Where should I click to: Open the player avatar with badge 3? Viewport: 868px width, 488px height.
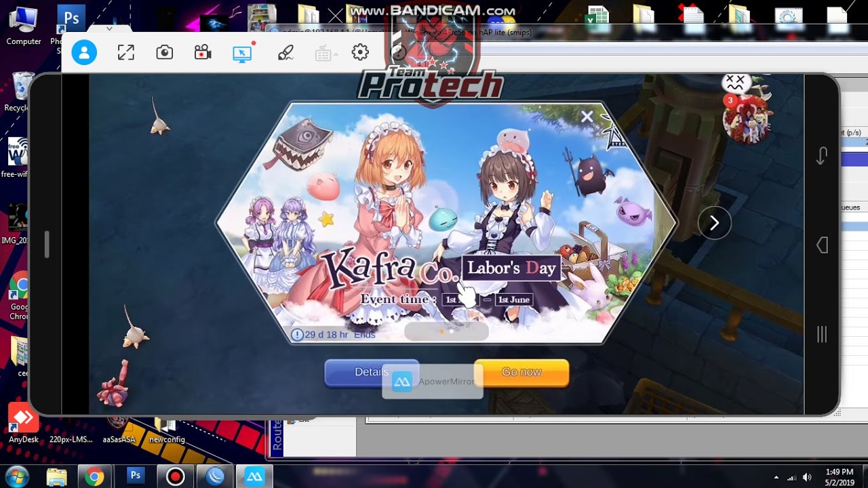click(747, 119)
